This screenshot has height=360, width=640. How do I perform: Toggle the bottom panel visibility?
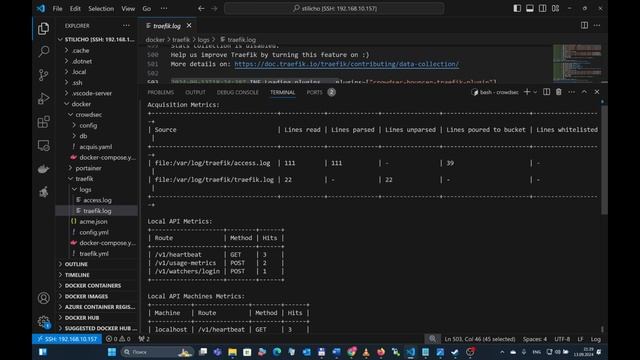pyautogui.click(x=530, y=8)
